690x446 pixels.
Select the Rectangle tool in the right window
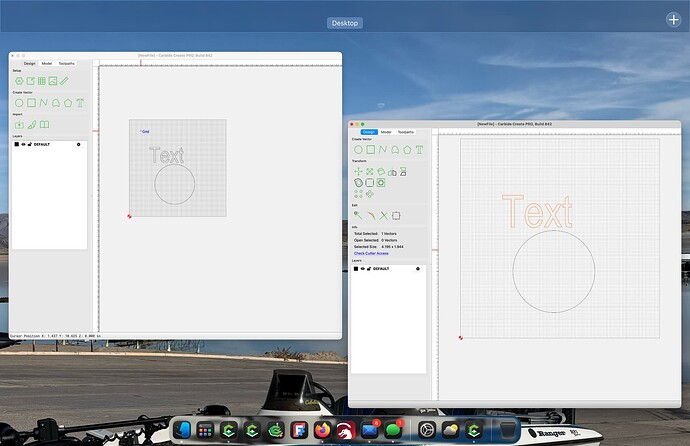(371, 150)
